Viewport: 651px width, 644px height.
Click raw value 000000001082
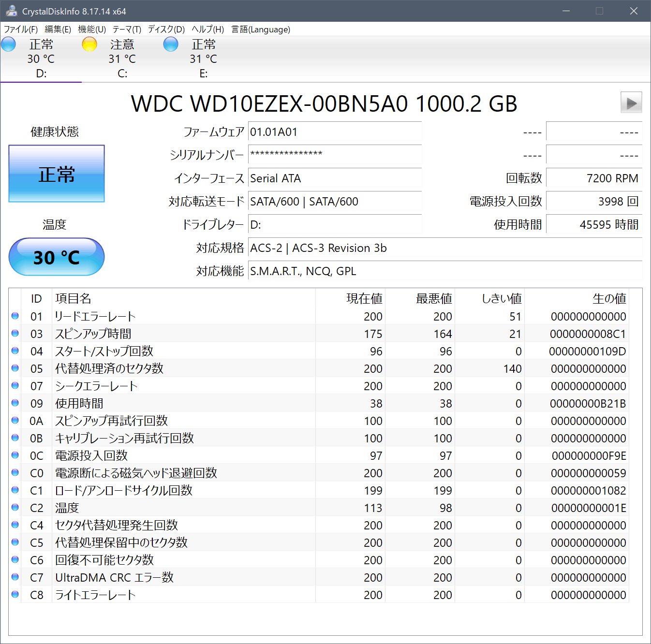click(x=589, y=490)
